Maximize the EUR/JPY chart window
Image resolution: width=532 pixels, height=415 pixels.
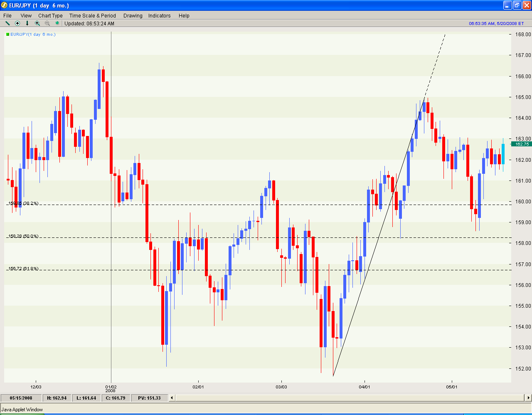(517, 5)
